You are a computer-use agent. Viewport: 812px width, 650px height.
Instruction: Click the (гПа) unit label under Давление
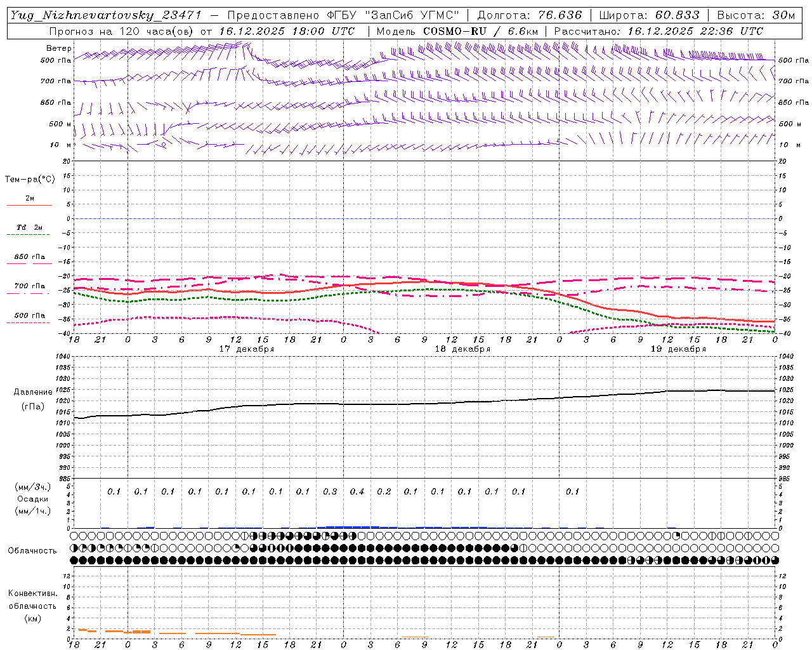[x=33, y=407]
